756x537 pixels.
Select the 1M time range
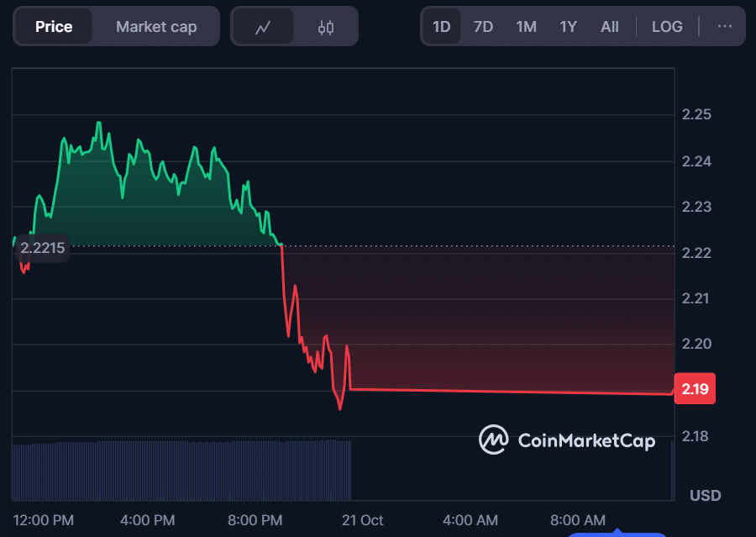click(526, 27)
